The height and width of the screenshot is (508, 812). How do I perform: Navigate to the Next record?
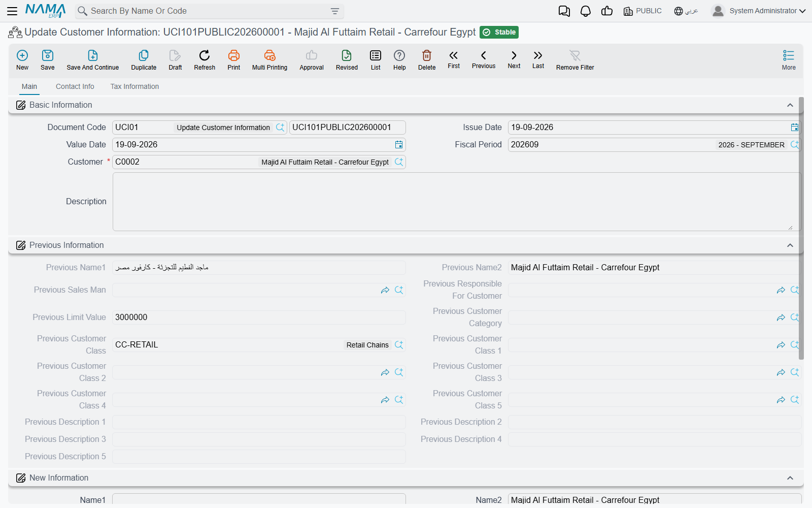coord(514,59)
